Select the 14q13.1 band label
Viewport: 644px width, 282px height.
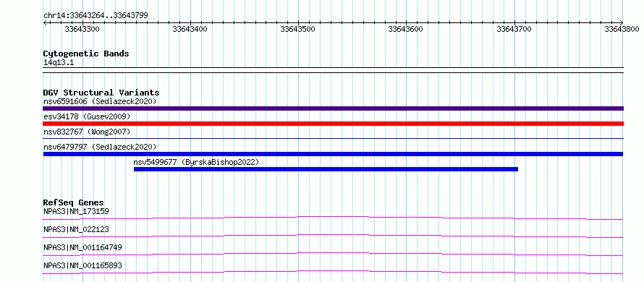(59, 63)
